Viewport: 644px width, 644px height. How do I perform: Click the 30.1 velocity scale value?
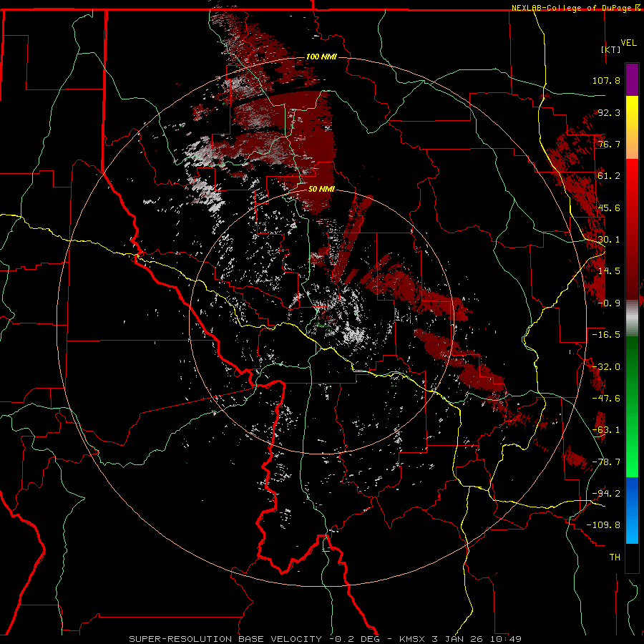[x=609, y=240]
